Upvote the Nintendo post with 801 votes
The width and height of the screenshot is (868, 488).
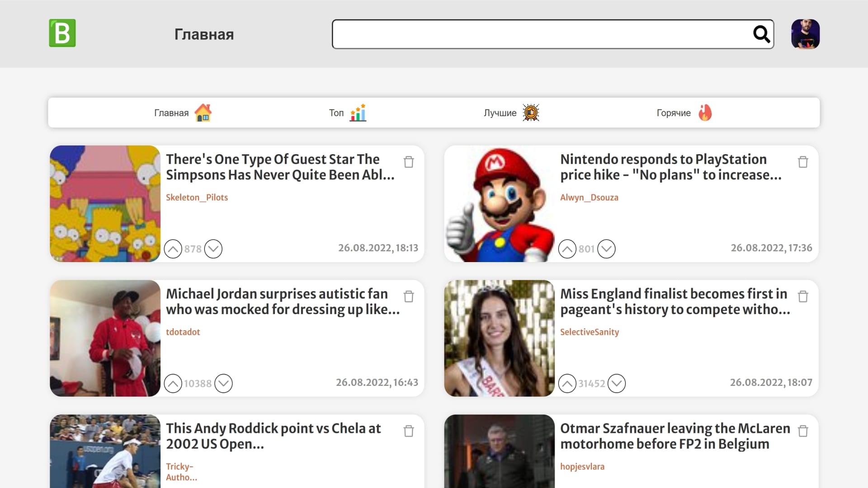[x=567, y=249]
